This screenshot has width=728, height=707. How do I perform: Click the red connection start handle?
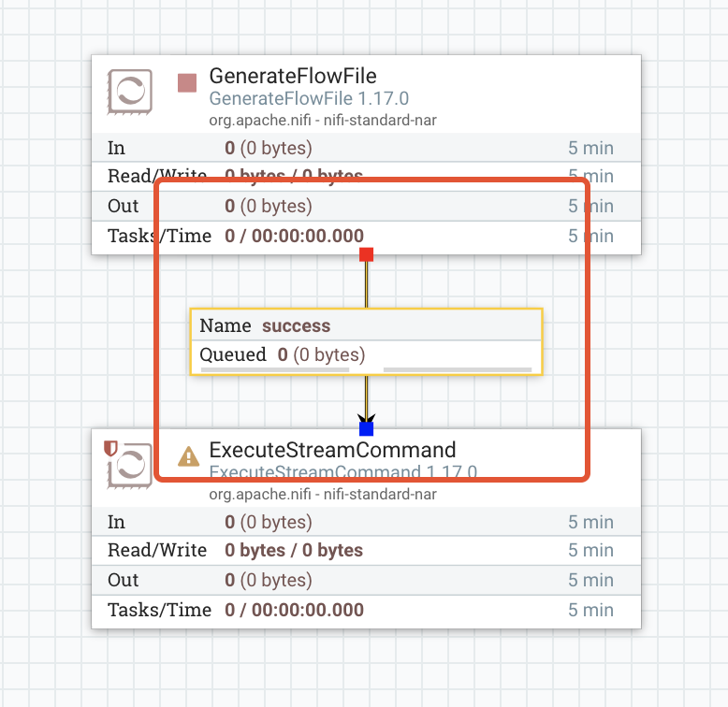pos(366,254)
